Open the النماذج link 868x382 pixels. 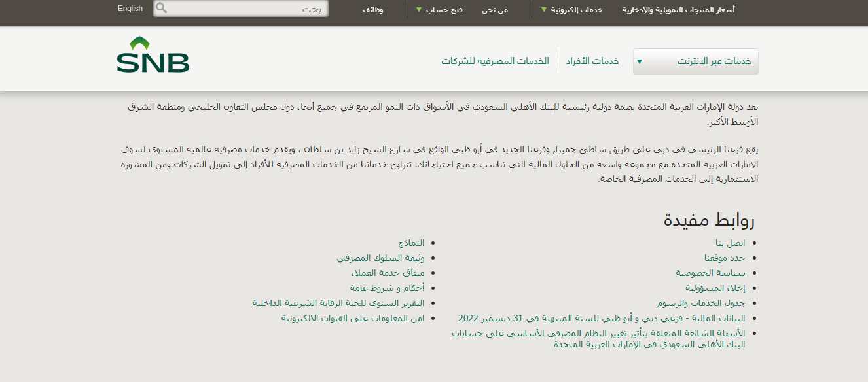411,243
